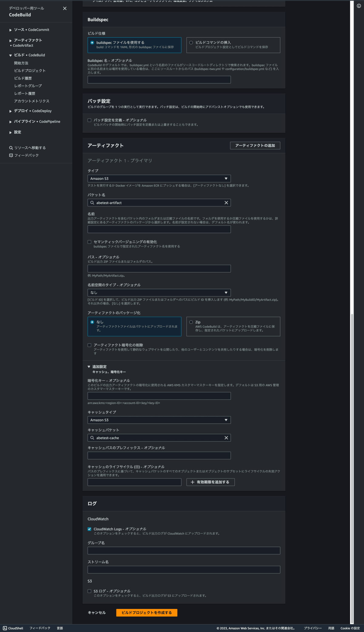Click 有効期限を追加する button
The image size is (364, 632).
[211, 482]
